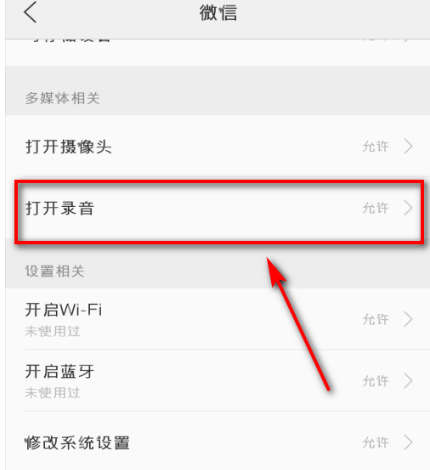The width and height of the screenshot is (430, 470).
Task: Select the 多媒体相关 section header
Action: 62,98
